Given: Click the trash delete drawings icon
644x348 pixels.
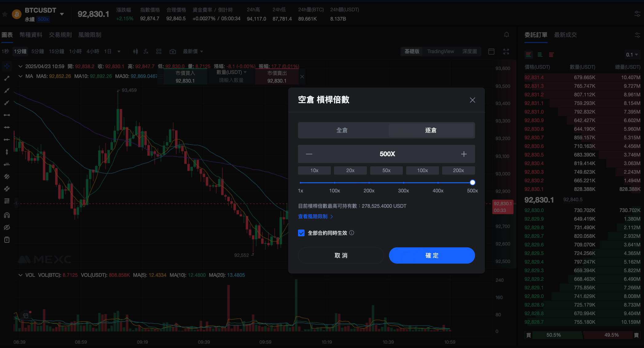Looking at the screenshot, I should click(x=7, y=240).
